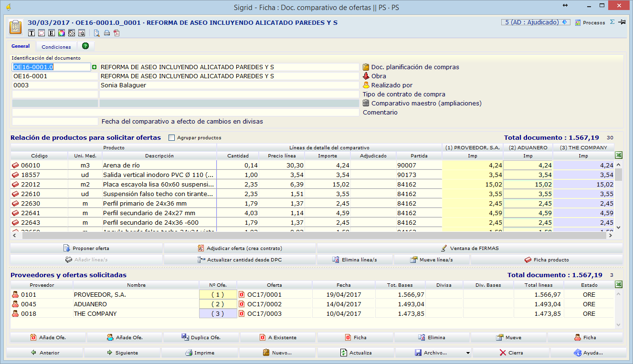The image size is (633, 364).
Task: Click the Doc. planificación de compras icon
Action: click(x=366, y=67)
